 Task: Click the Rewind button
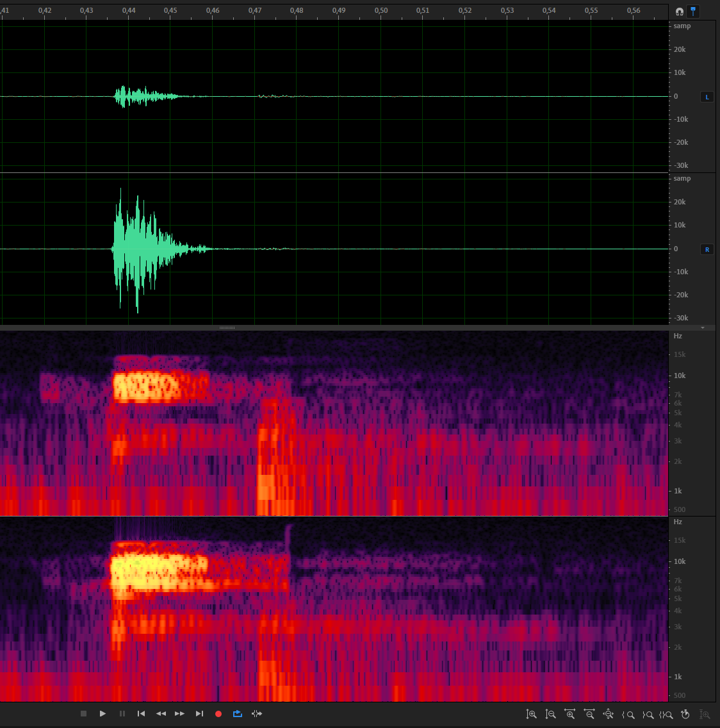click(x=161, y=714)
